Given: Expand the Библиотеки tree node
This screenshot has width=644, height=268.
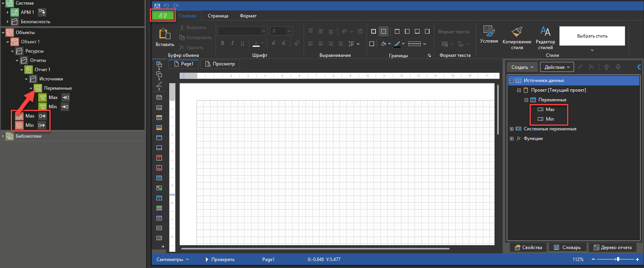Looking at the screenshot, I should tap(3, 136).
